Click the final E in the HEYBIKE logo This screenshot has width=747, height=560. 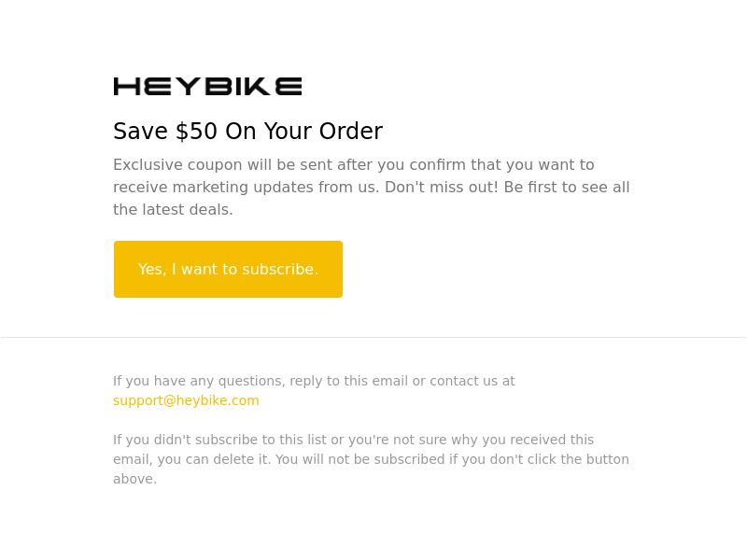point(289,86)
